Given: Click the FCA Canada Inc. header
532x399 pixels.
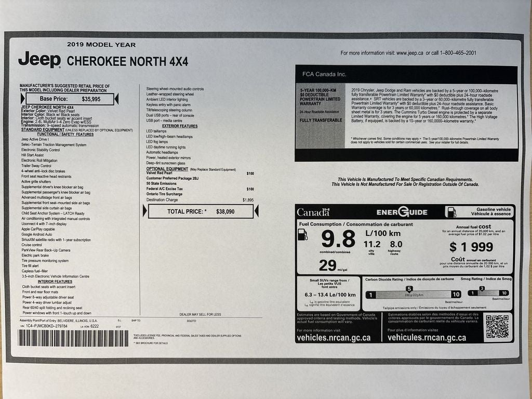Looking at the screenshot, I should click(324, 74).
